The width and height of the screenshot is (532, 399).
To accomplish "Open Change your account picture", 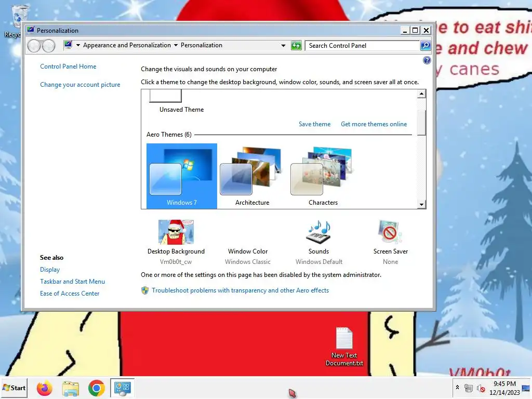I will (x=80, y=85).
